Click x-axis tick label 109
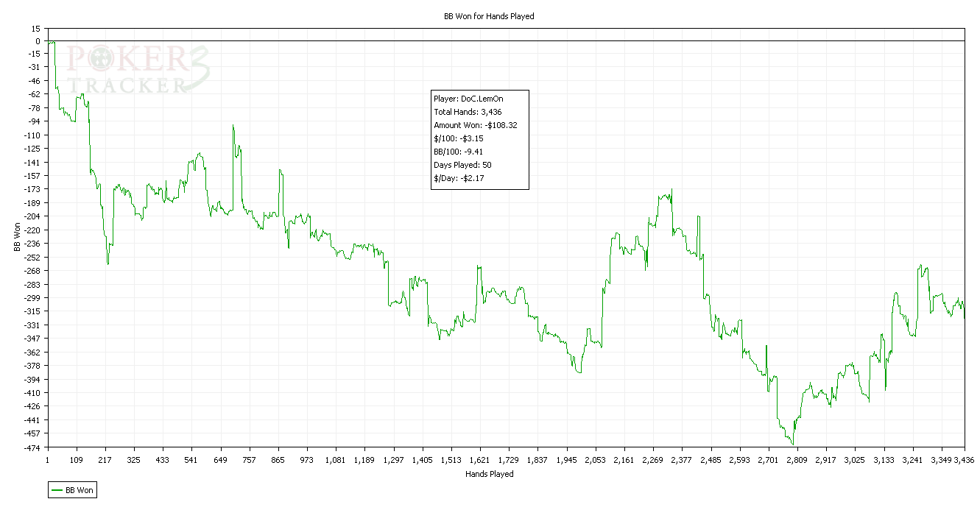 76,460
